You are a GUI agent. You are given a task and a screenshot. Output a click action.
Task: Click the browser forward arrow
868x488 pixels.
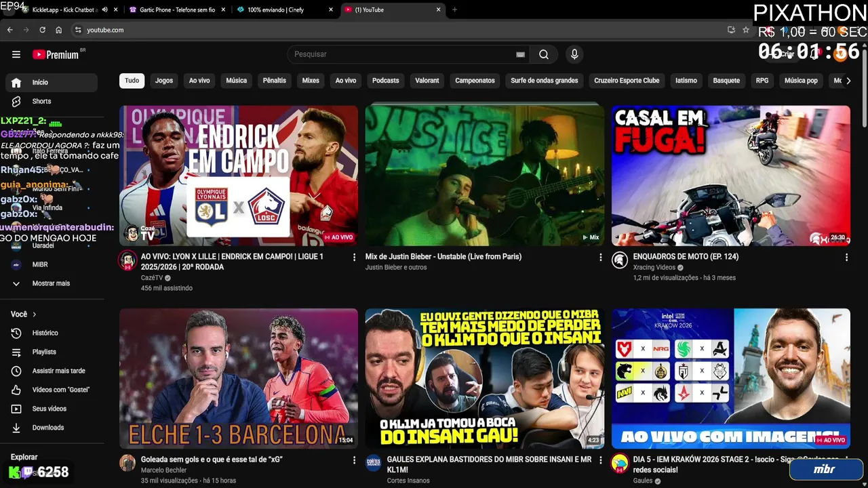click(x=26, y=30)
